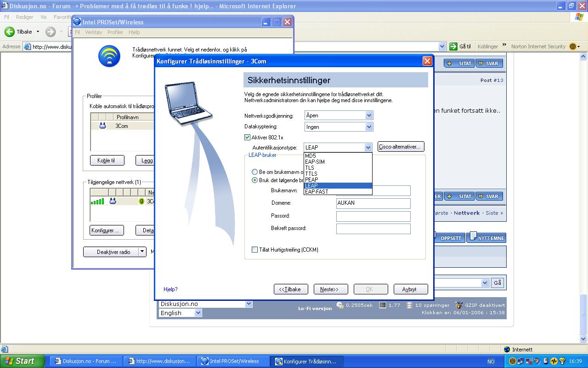
Task: Open the IE address bar dropdown
Action: pos(442,46)
